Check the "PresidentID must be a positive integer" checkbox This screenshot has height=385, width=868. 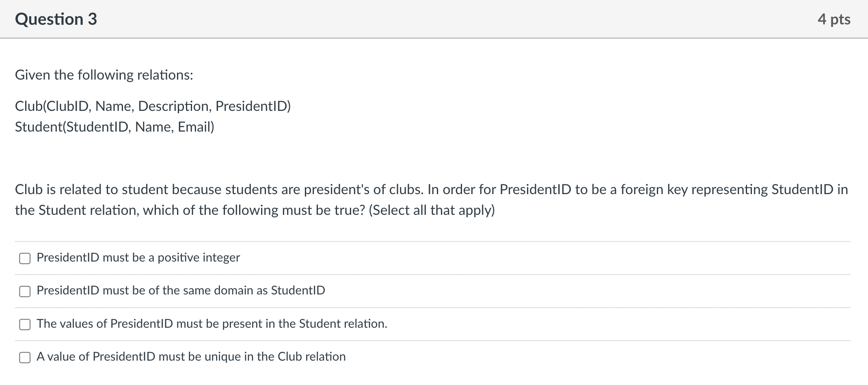pos(25,258)
